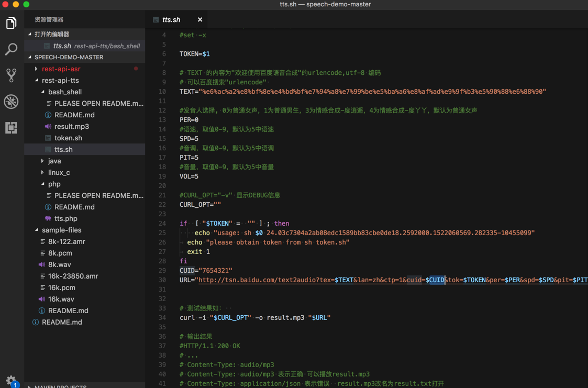Open the Manage settings gear icon
The width and height of the screenshot is (588, 388).
(x=11, y=380)
